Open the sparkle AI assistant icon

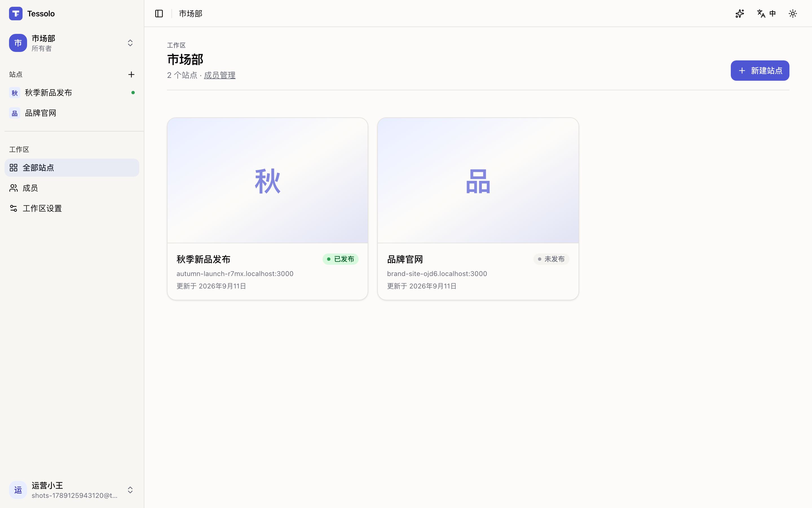tap(740, 14)
